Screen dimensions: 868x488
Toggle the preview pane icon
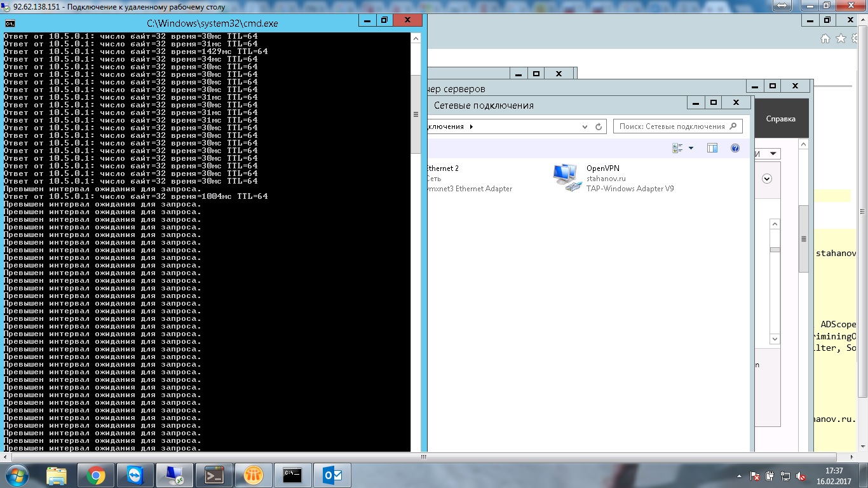(712, 148)
